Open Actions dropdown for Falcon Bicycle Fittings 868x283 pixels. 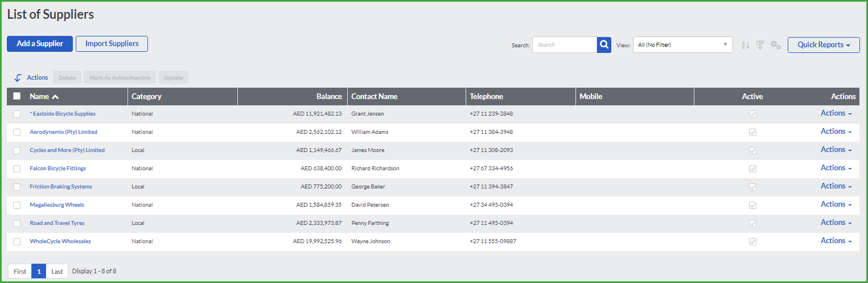click(x=836, y=168)
